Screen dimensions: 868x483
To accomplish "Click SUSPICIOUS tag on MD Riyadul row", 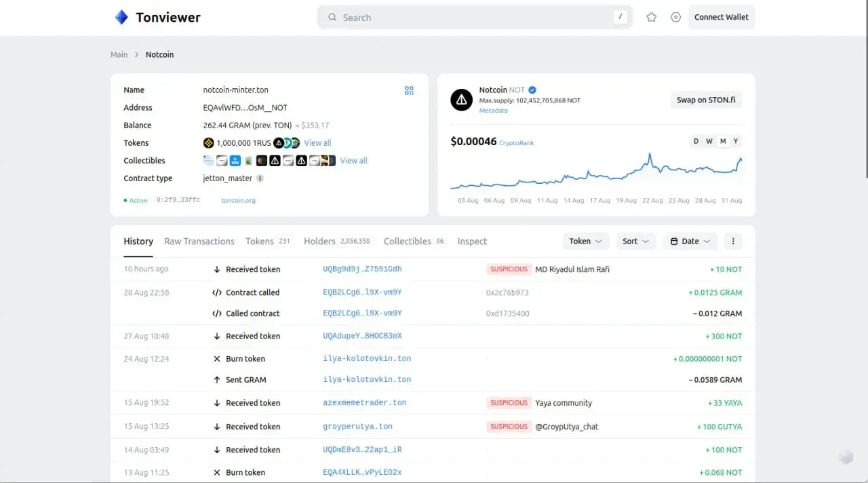I will coord(509,269).
